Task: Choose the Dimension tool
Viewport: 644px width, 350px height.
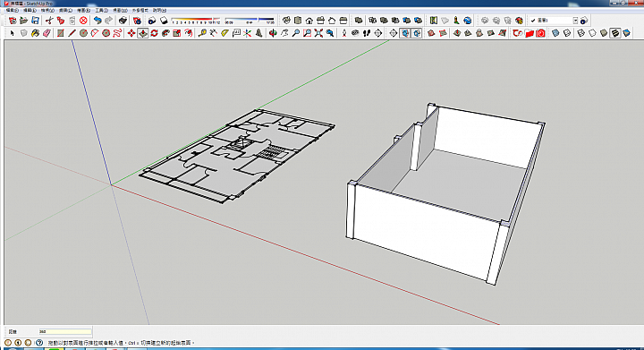Action: click(x=213, y=33)
